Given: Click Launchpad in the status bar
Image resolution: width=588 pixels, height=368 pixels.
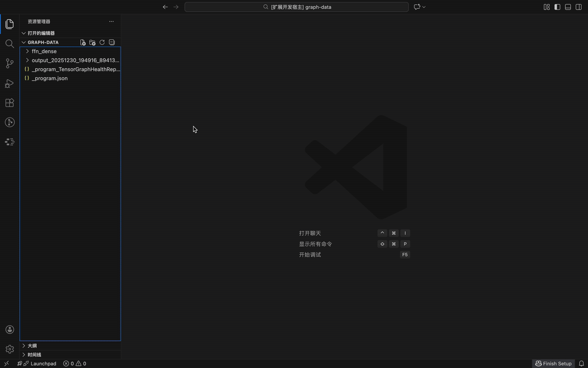Looking at the screenshot, I should (39, 363).
